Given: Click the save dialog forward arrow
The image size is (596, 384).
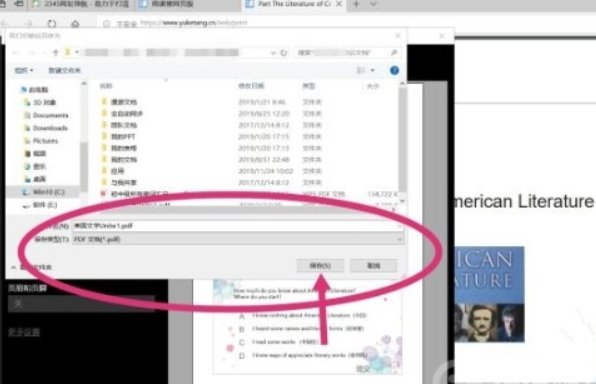Looking at the screenshot, I should 32,52.
